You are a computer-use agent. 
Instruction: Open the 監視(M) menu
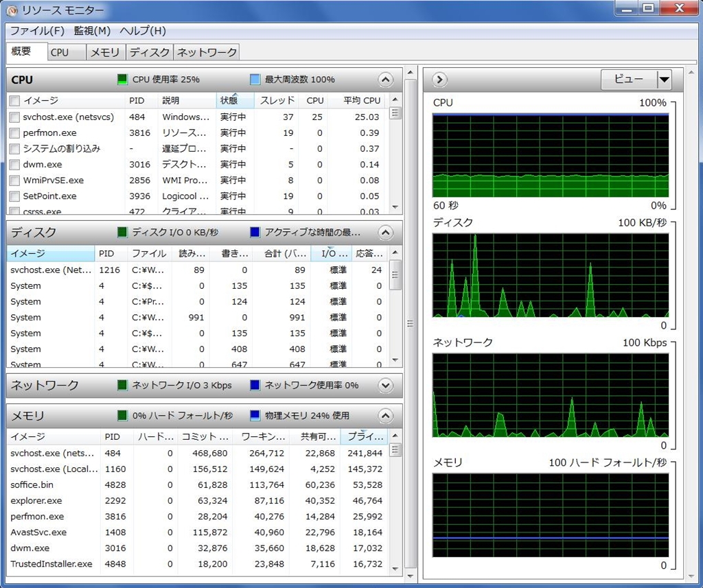(x=92, y=30)
